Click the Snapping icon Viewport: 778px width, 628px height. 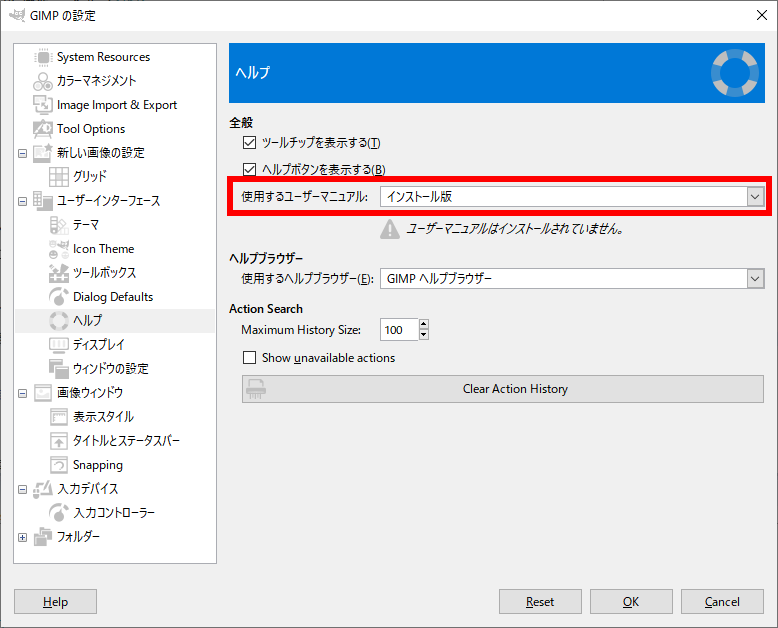(x=59, y=465)
